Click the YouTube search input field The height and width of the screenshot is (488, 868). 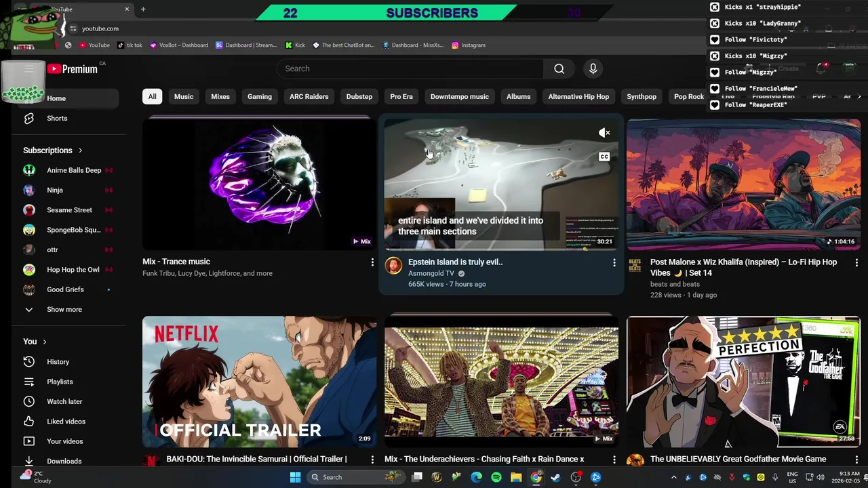[x=410, y=68]
